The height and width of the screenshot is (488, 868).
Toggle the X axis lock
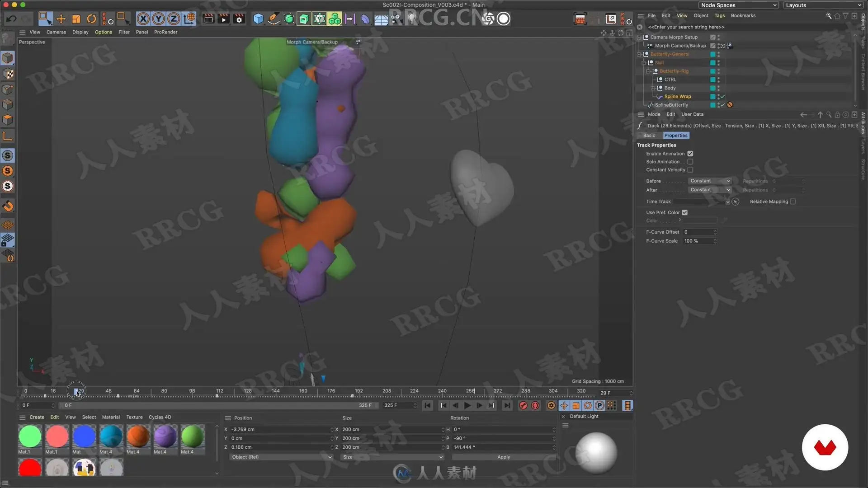coord(143,19)
